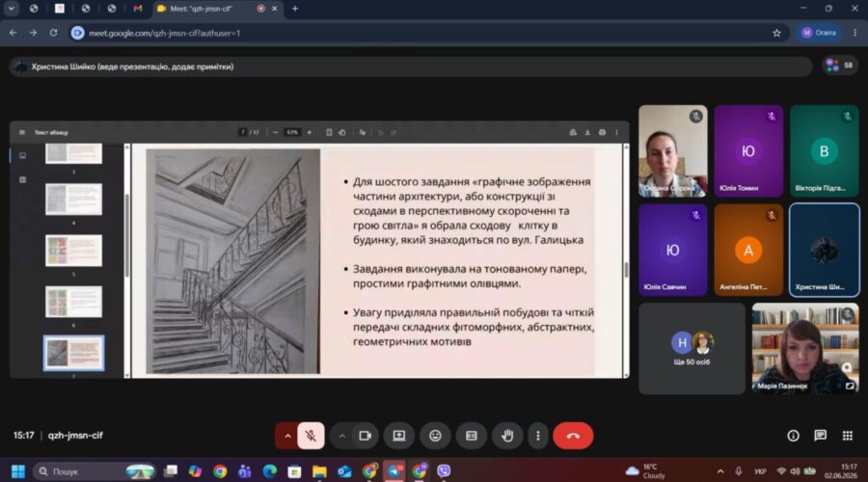This screenshot has width=868, height=482.
Task: Open a new browser tab
Action: coord(295,9)
